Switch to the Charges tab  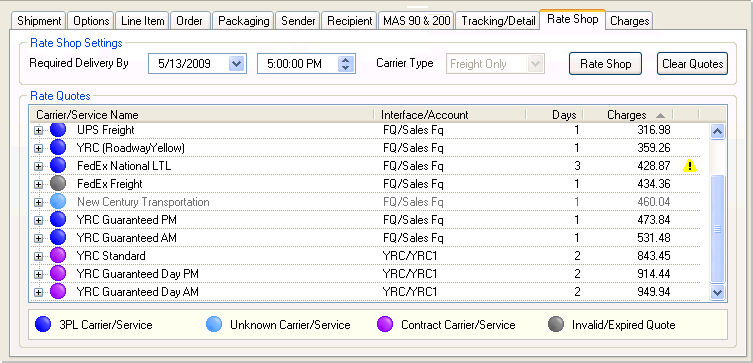[630, 21]
